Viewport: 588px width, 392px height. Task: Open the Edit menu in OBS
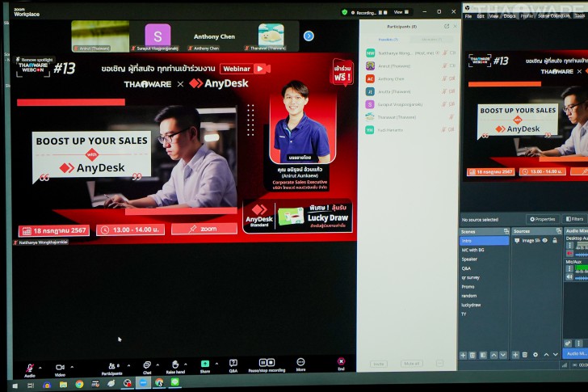click(481, 16)
